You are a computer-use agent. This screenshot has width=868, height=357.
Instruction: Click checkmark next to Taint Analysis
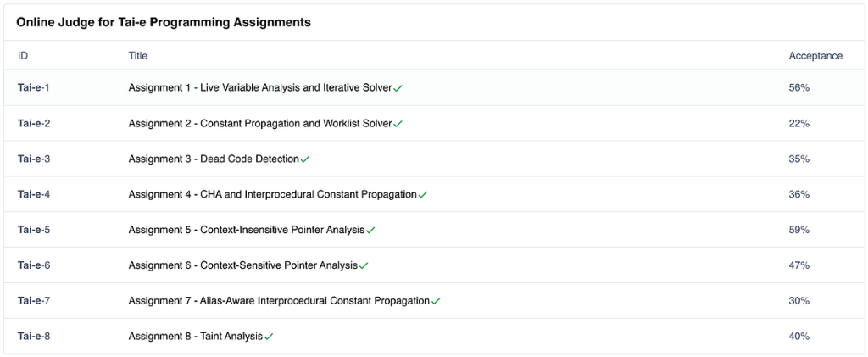coord(269,337)
